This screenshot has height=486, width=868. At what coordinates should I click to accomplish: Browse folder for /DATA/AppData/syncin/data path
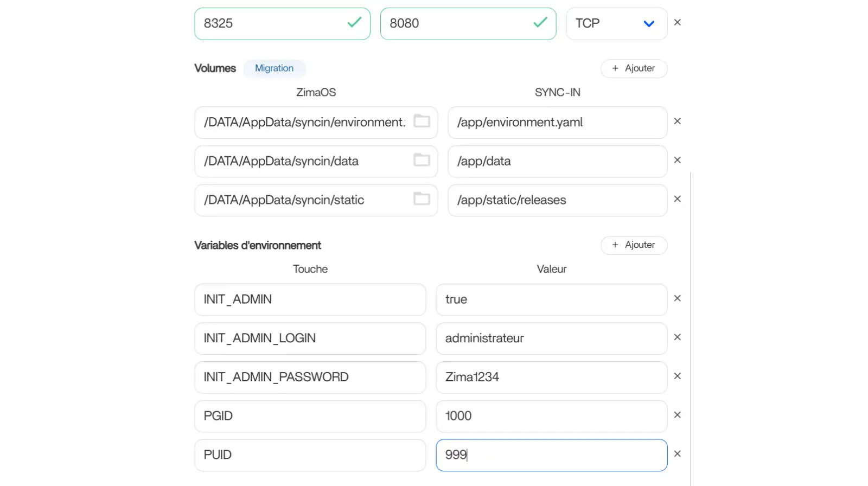coord(422,160)
